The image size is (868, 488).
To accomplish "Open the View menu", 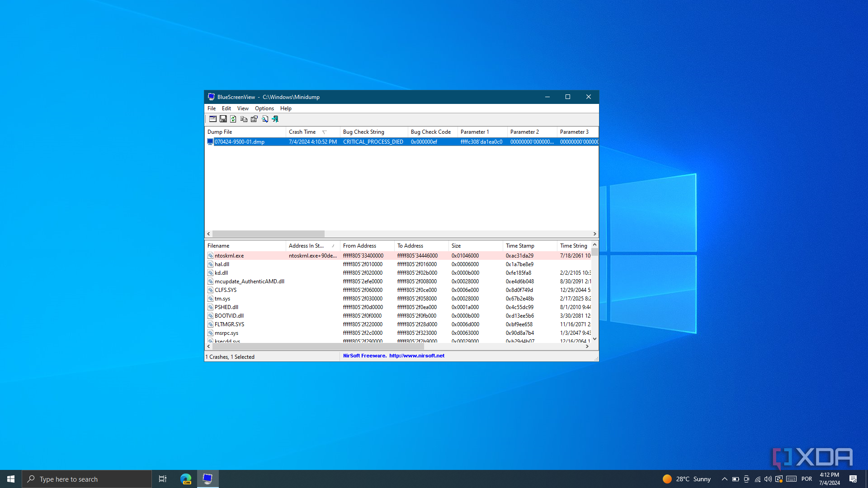I will 243,108.
